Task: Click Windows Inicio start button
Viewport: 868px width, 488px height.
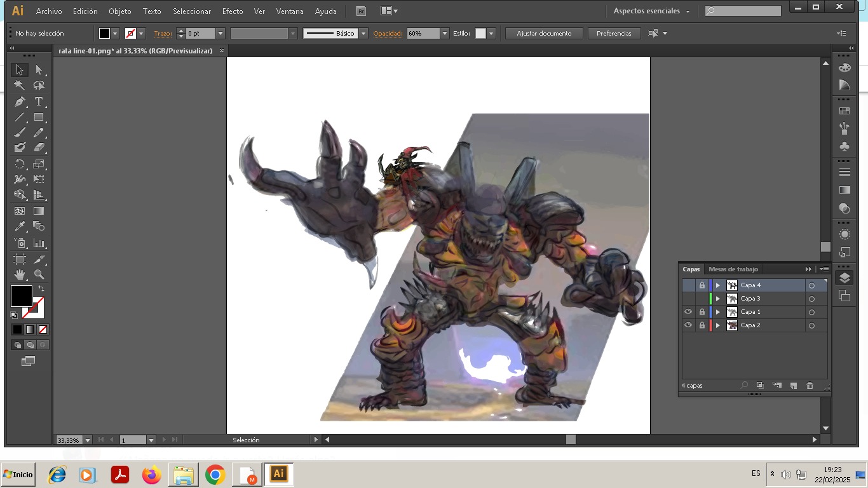Action: pos(18,475)
